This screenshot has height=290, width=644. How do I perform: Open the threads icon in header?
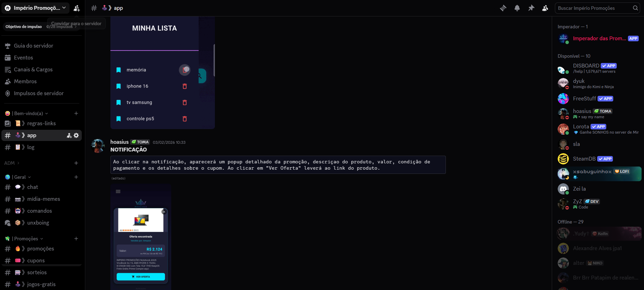tap(503, 8)
